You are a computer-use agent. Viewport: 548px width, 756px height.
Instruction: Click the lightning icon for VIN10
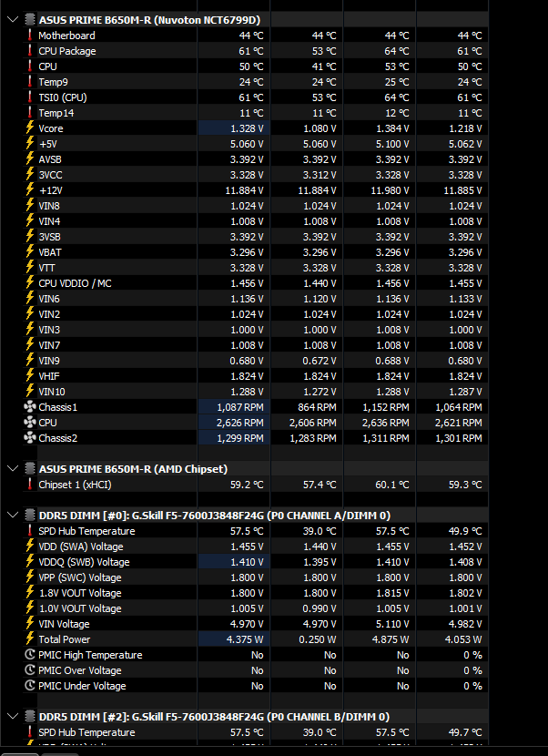pos(30,392)
